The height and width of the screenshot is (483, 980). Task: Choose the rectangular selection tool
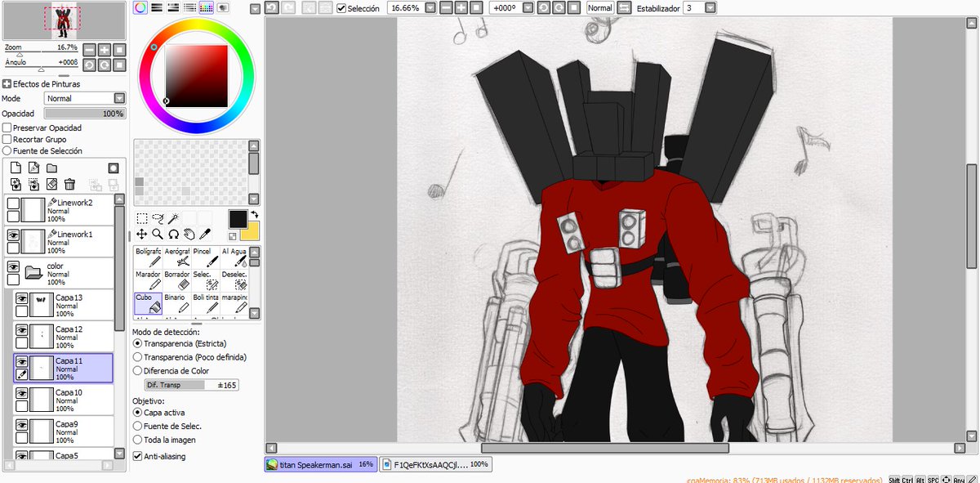pos(142,218)
